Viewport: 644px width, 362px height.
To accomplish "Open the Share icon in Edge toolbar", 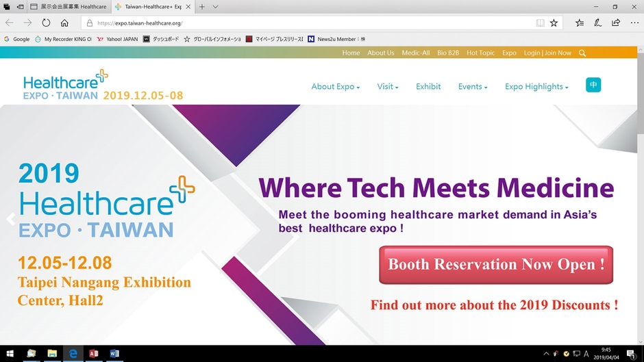I will pyautogui.click(x=616, y=23).
